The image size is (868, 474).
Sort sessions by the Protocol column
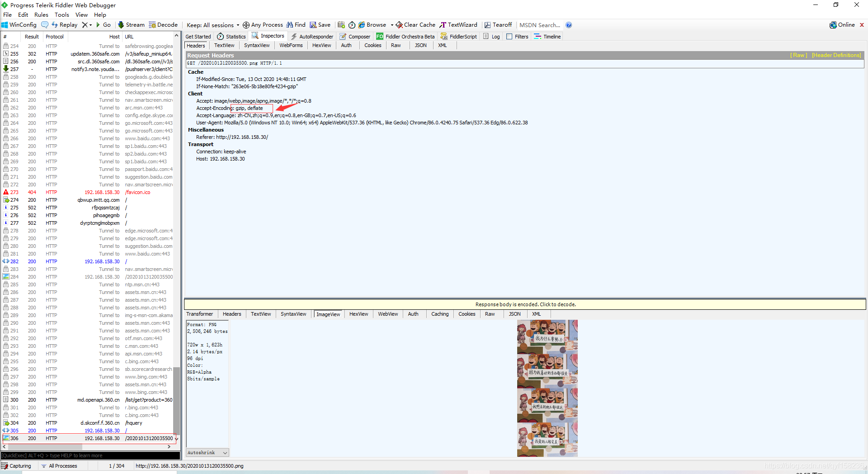click(x=55, y=37)
